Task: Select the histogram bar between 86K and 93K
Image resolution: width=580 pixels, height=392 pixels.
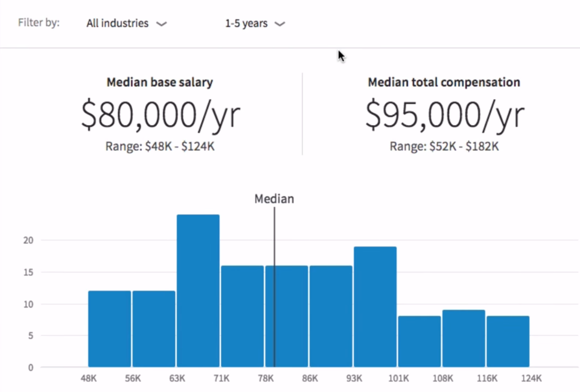Action: click(331, 316)
